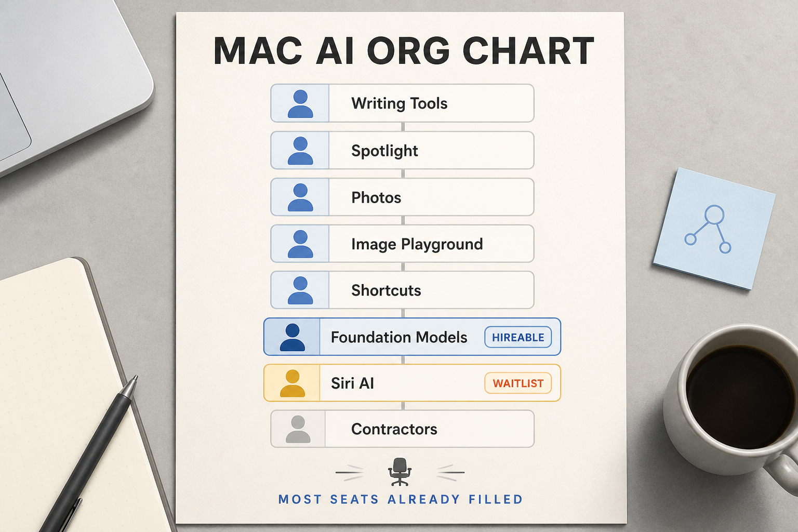This screenshot has width=798, height=532.
Task: Click the Image Playground person icon
Action: 300,244
